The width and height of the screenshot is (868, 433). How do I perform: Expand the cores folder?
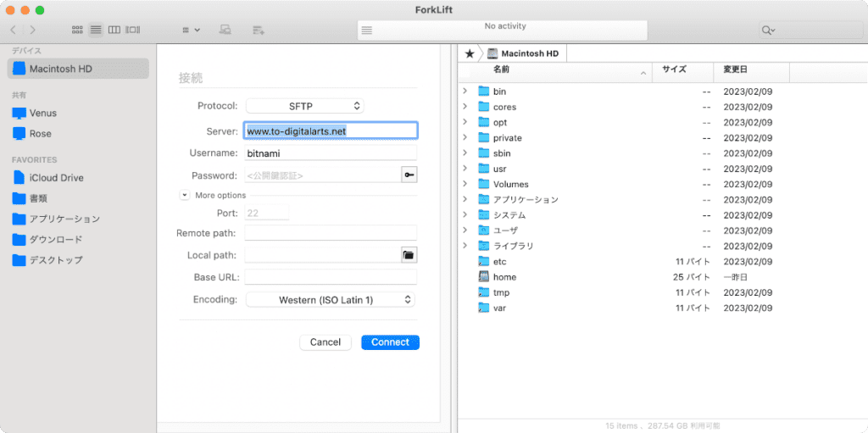[x=465, y=106]
